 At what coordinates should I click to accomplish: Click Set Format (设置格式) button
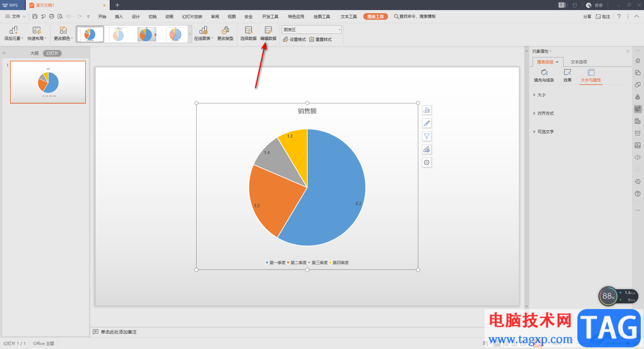point(294,39)
